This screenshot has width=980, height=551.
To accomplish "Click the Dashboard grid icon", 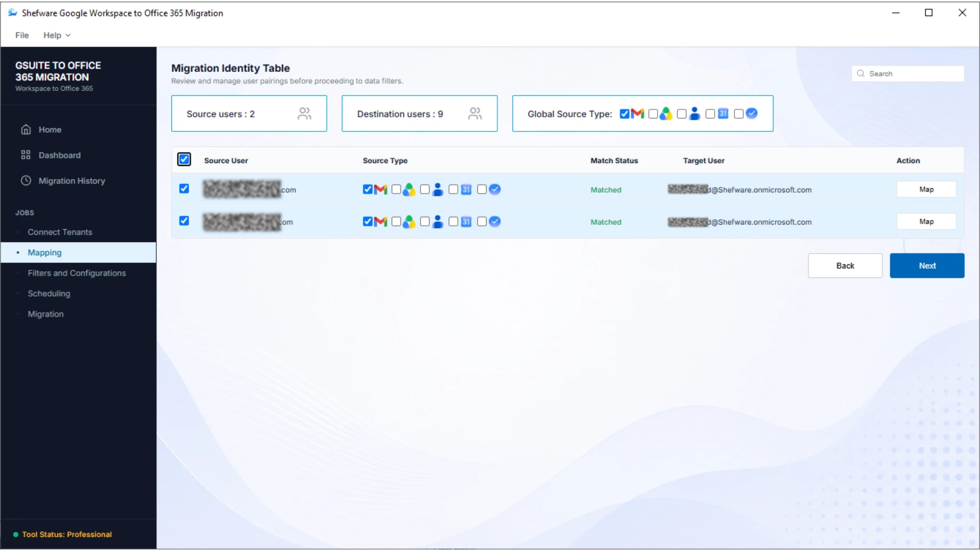I will click(26, 155).
